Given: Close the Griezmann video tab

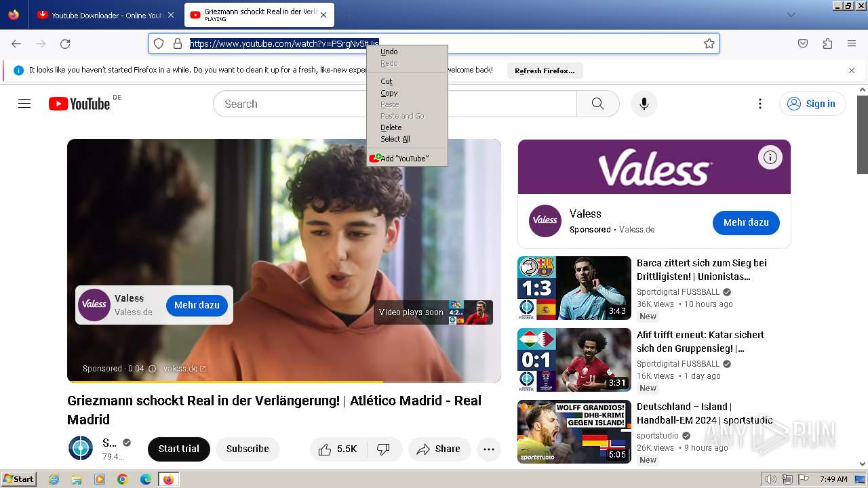Looking at the screenshot, I should point(323,15).
